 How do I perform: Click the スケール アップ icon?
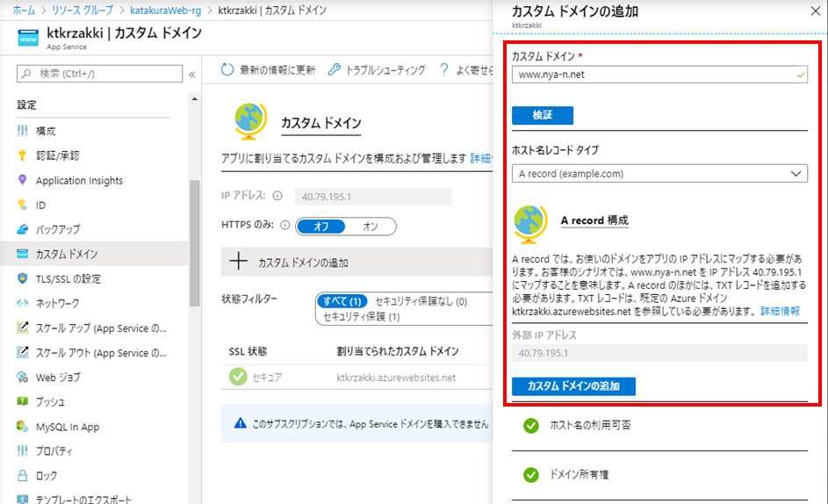tap(22, 328)
